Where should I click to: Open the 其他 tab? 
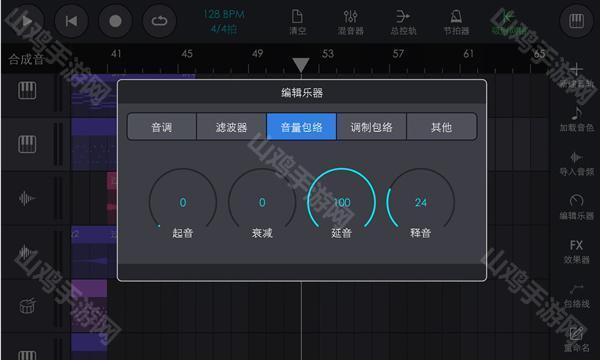click(442, 127)
